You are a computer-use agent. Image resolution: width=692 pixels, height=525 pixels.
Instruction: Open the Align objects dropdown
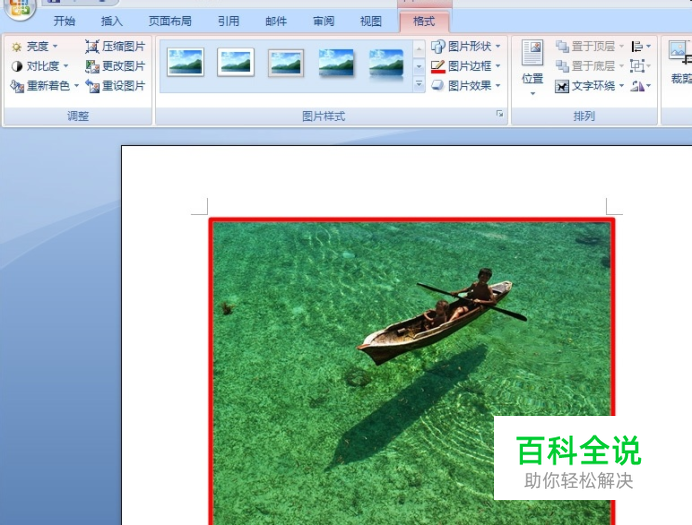(641, 46)
